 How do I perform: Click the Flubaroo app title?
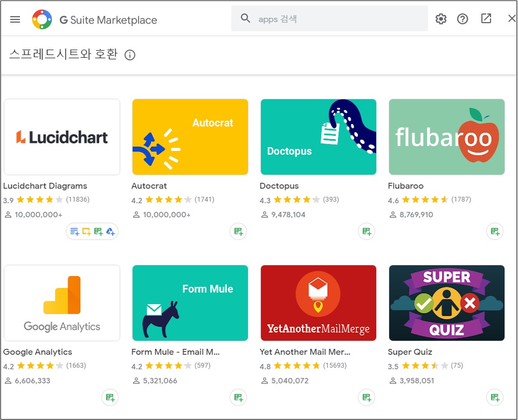406,186
